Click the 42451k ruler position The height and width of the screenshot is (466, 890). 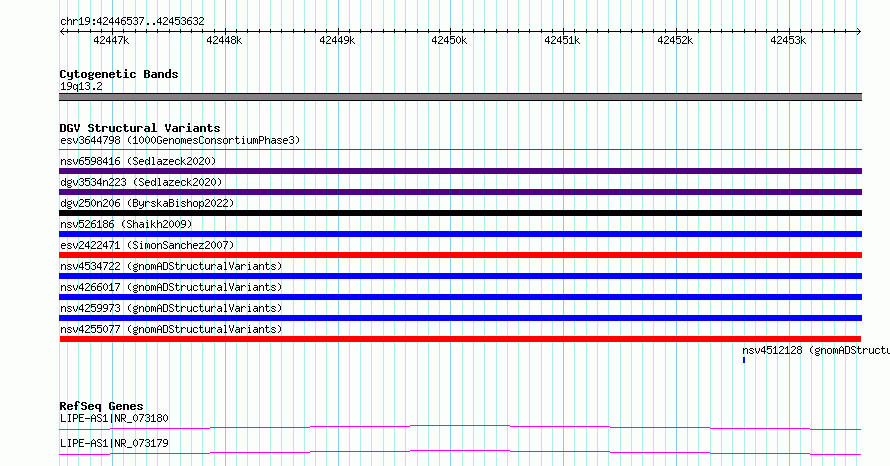(562, 40)
